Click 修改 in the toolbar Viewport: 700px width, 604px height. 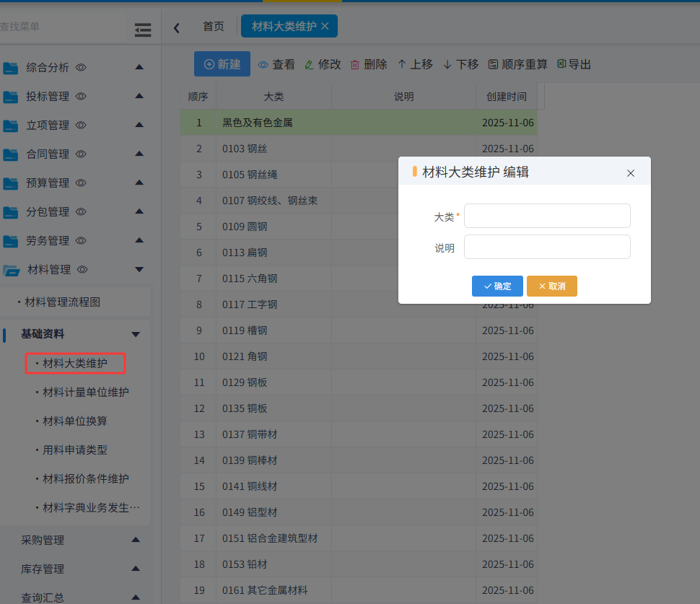[x=323, y=65]
